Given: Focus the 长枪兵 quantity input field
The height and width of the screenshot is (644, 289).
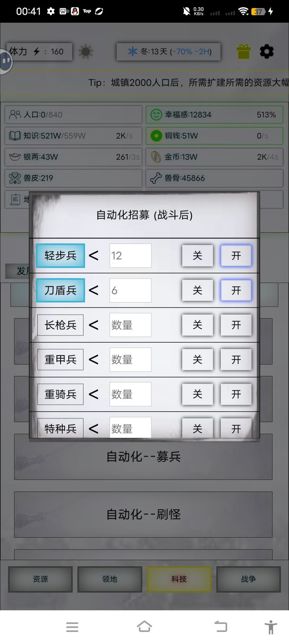Looking at the screenshot, I should click(130, 325).
